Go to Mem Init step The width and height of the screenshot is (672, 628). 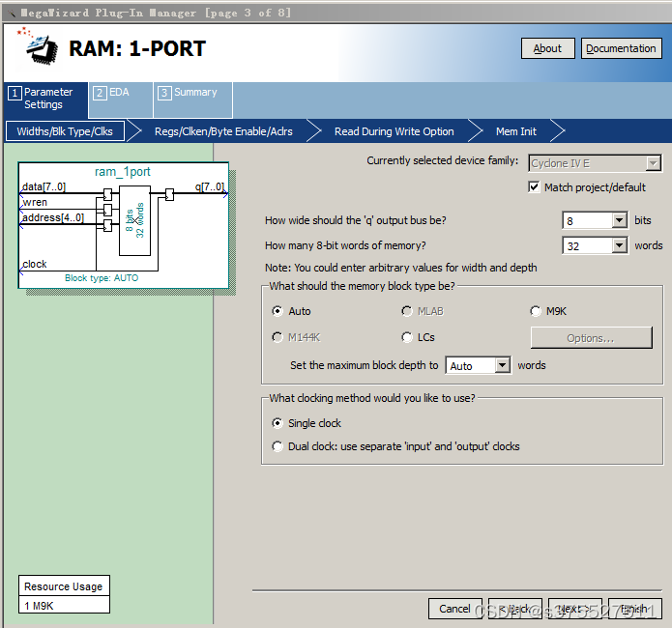click(x=516, y=131)
